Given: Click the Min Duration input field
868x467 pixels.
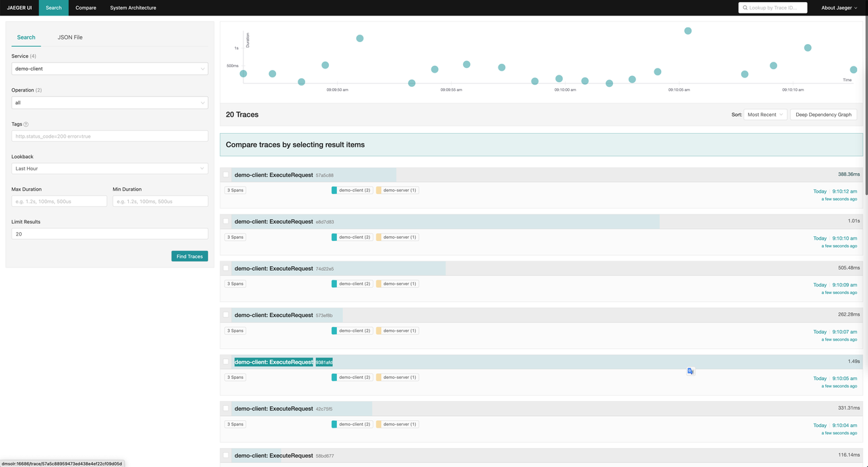Looking at the screenshot, I should 160,201.
